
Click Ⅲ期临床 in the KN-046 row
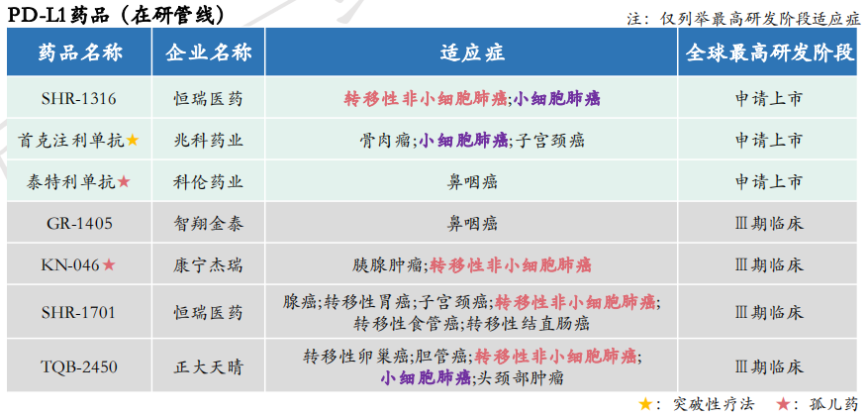[768, 264]
